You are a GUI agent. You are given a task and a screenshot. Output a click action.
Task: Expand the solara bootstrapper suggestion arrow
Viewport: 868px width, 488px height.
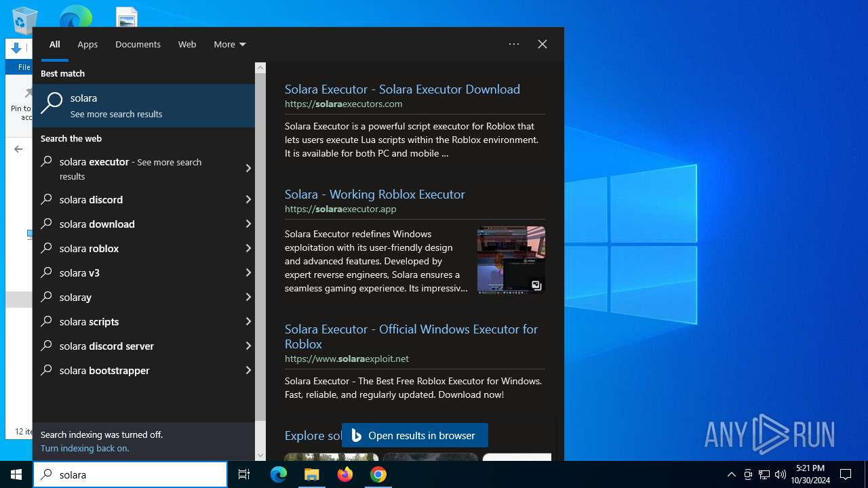tap(248, 370)
